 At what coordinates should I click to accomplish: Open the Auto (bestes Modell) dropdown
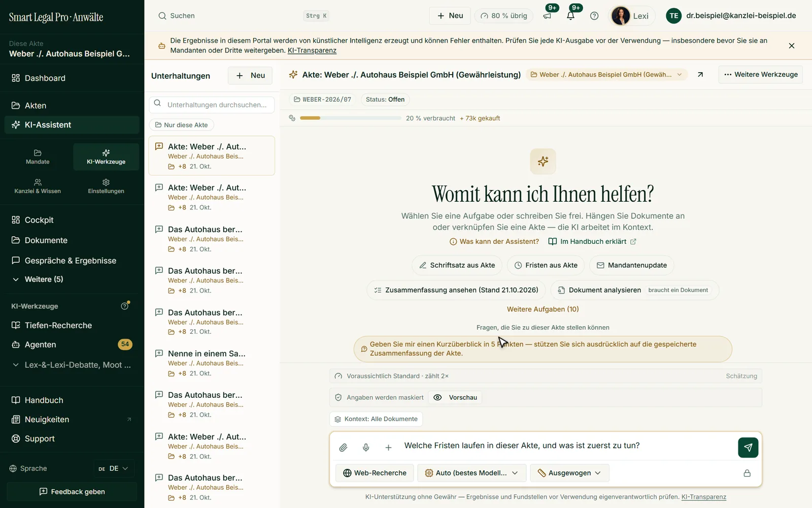pos(471,473)
